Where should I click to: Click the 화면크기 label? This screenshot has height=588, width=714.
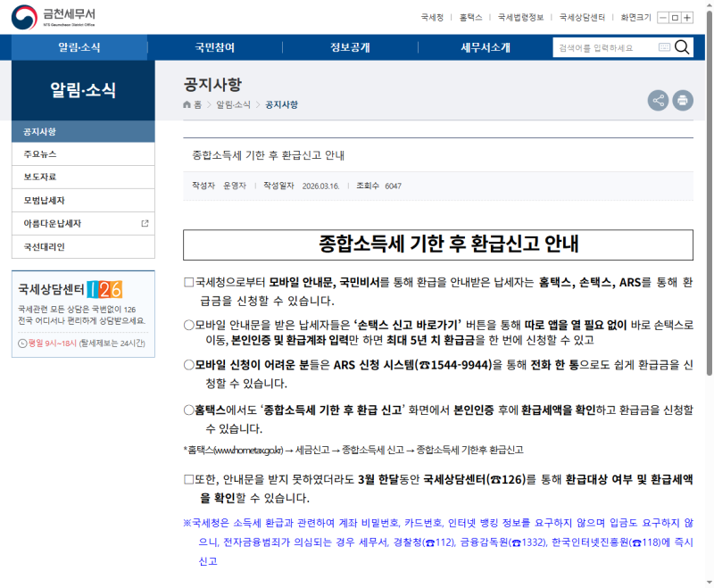[x=635, y=17]
